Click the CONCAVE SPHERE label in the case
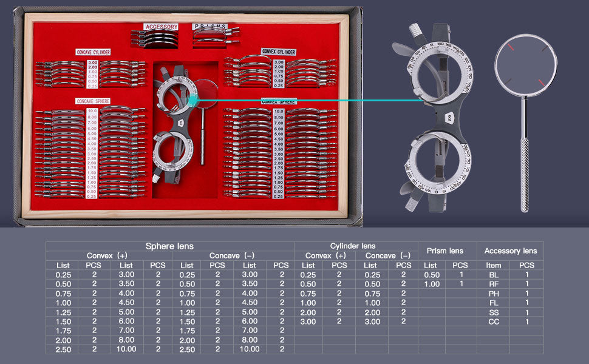This screenshot has height=364, width=589. pos(93,101)
